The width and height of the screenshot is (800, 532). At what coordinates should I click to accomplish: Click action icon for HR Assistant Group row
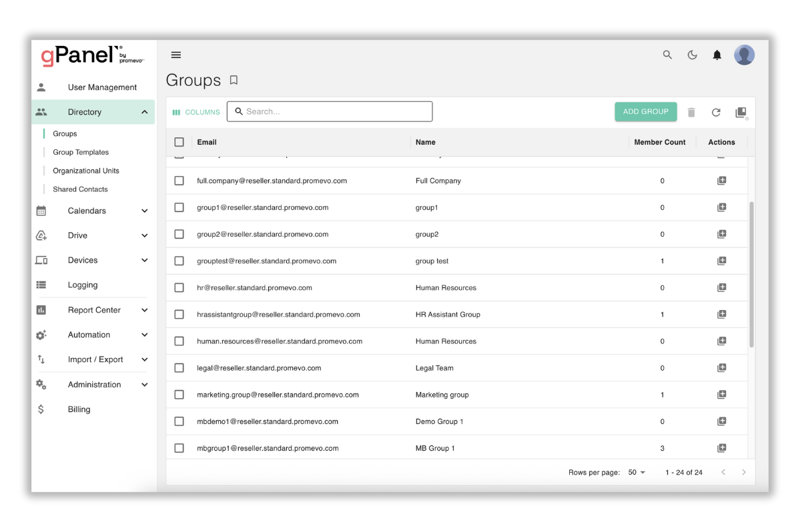(721, 315)
